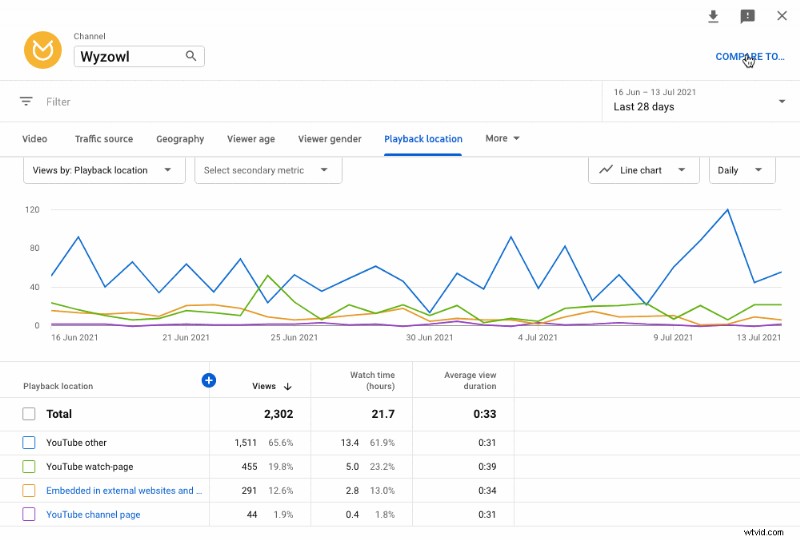Viewport: 800px width, 540px height.
Task: Click the 291 views cell
Action: [249, 490]
